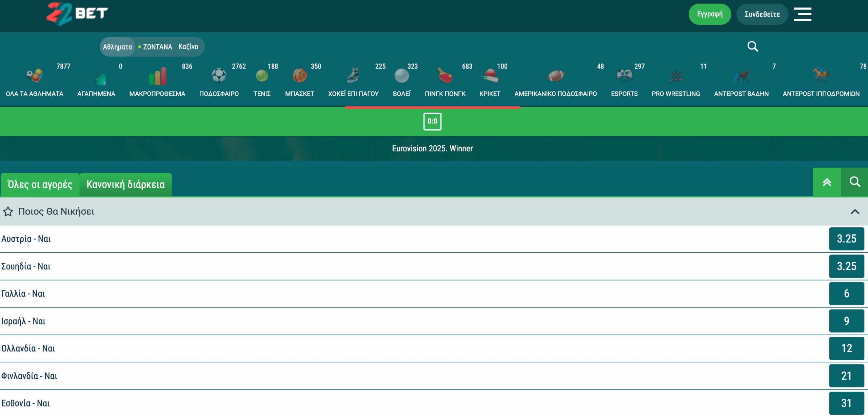Open ΠΙΝΓΚ ΠΟΝΓΚ paddle category

coord(445,75)
